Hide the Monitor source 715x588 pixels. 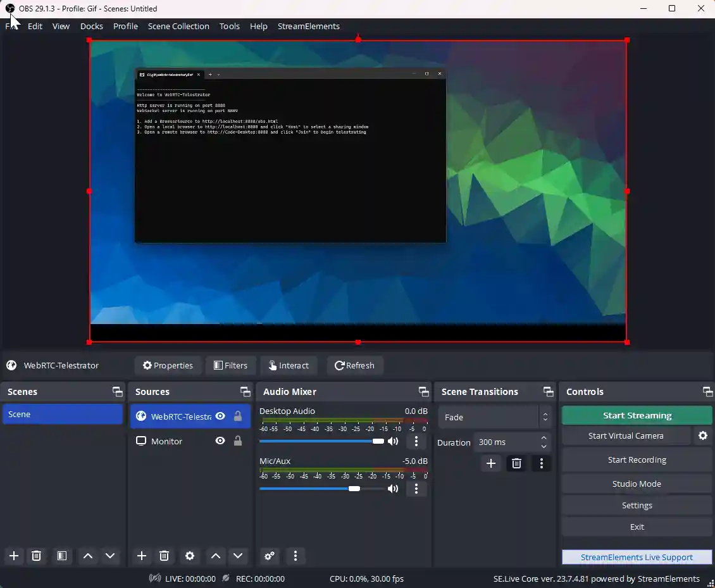220,441
